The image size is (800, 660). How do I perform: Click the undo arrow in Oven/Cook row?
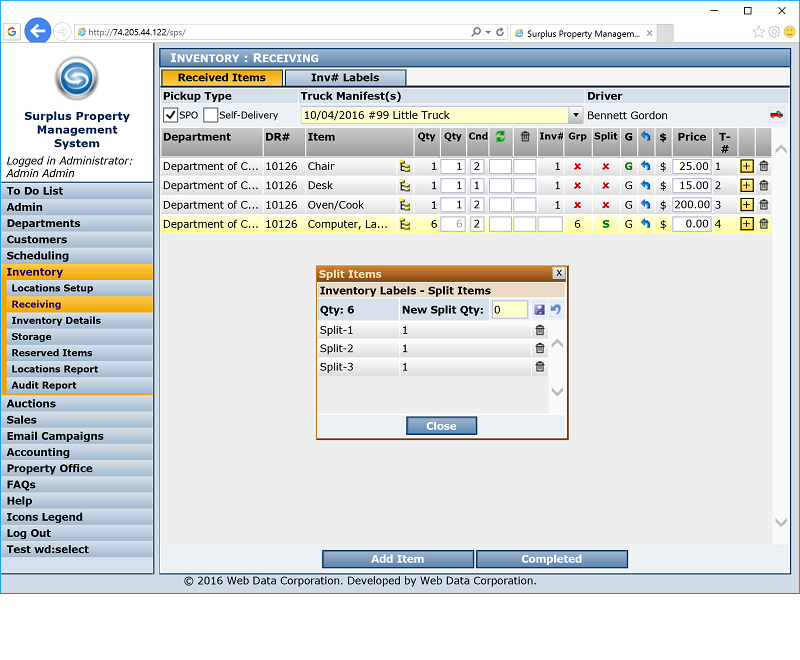(645, 205)
